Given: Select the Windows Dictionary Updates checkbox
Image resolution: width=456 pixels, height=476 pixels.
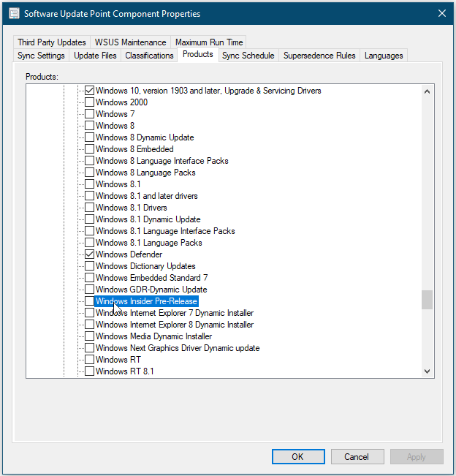Looking at the screenshot, I should 89,266.
